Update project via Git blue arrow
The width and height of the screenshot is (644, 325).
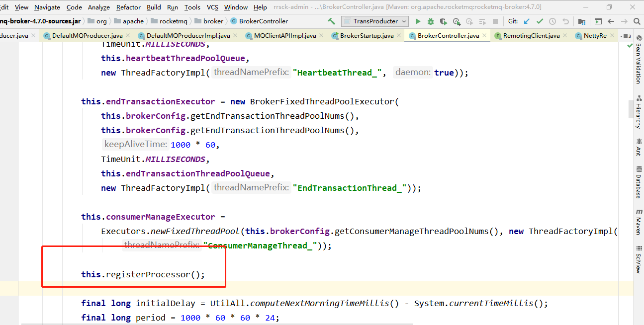tap(527, 21)
